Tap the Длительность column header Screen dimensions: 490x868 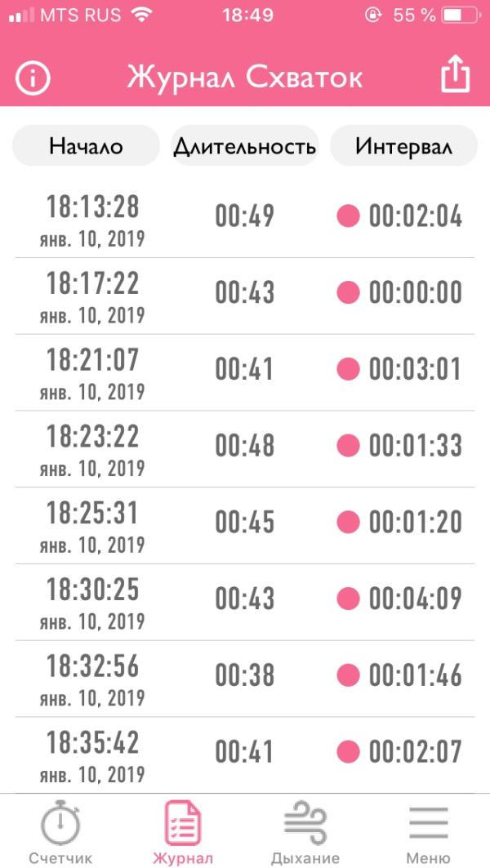pos(244,146)
